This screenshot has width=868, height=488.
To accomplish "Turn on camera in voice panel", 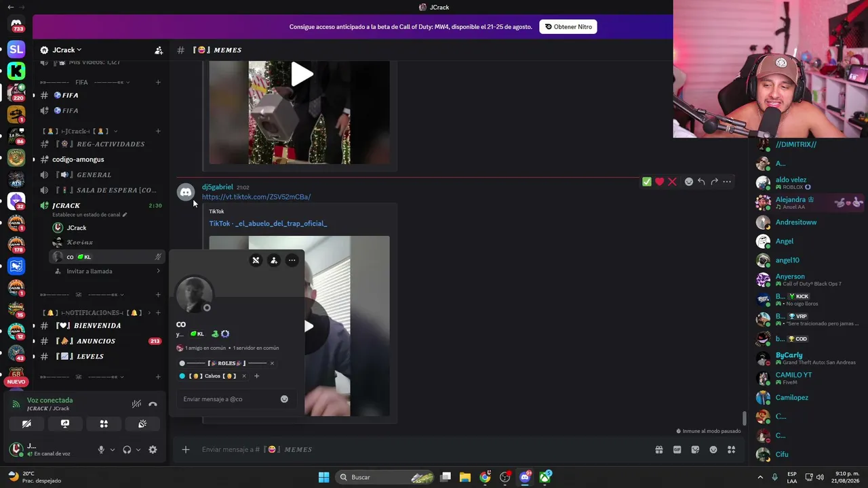I will click(26, 424).
